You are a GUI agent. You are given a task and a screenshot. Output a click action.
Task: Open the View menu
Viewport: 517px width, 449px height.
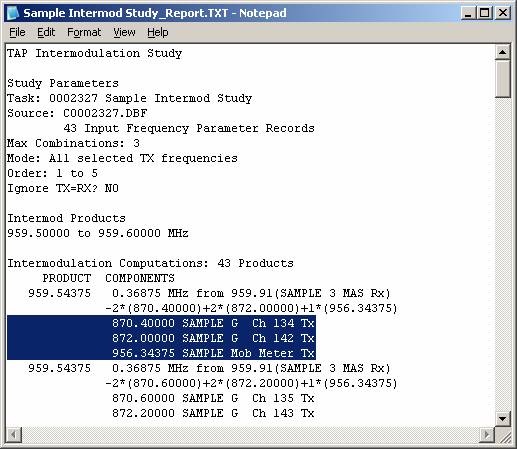click(x=124, y=32)
